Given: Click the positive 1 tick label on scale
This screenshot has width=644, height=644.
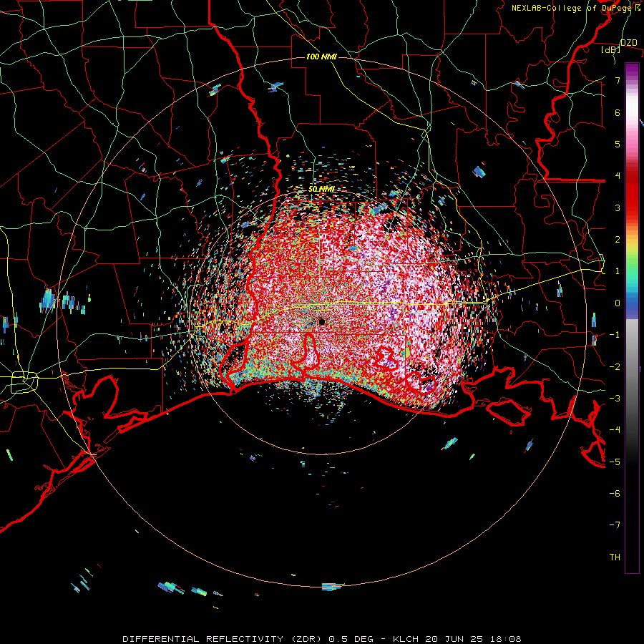Looking at the screenshot, I should tap(618, 271).
